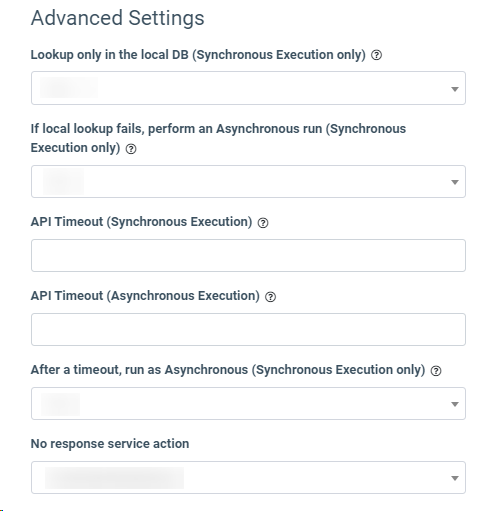Click the API Timeout (Asynchronous Execution) label
The height and width of the screenshot is (511, 491).
pyautogui.click(x=145, y=296)
